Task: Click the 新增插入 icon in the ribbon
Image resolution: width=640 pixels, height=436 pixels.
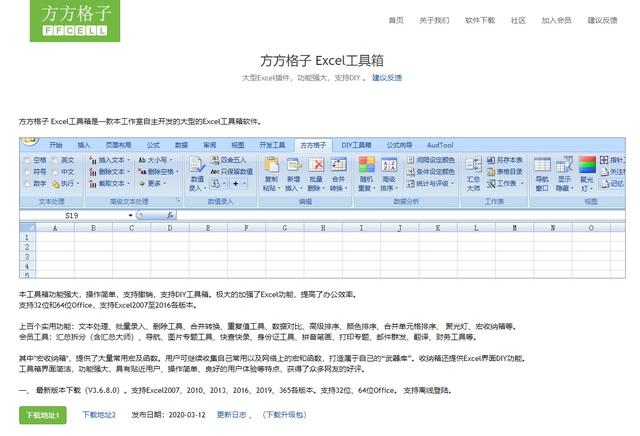Action: point(293,165)
